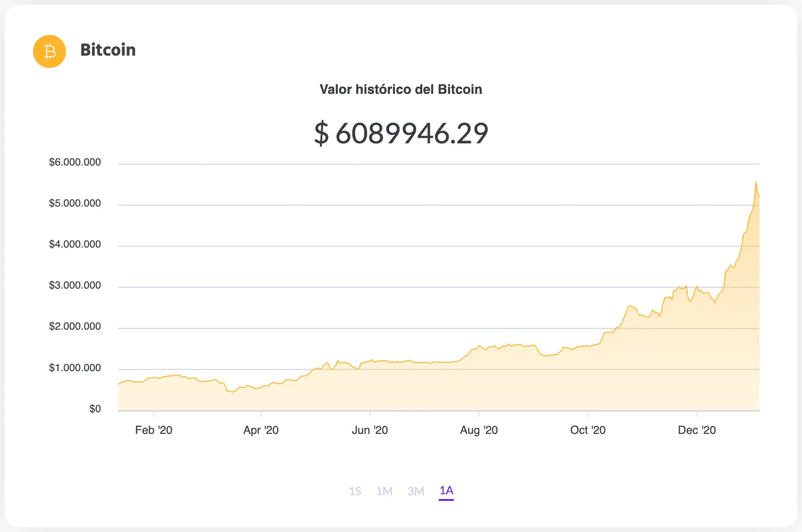Select the 1S time range tab
This screenshot has height=532, width=802.
(x=355, y=491)
